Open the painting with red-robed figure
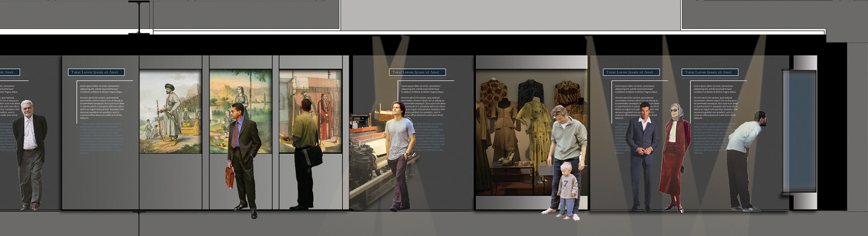This screenshot has width=868, height=236. (x=311, y=111)
